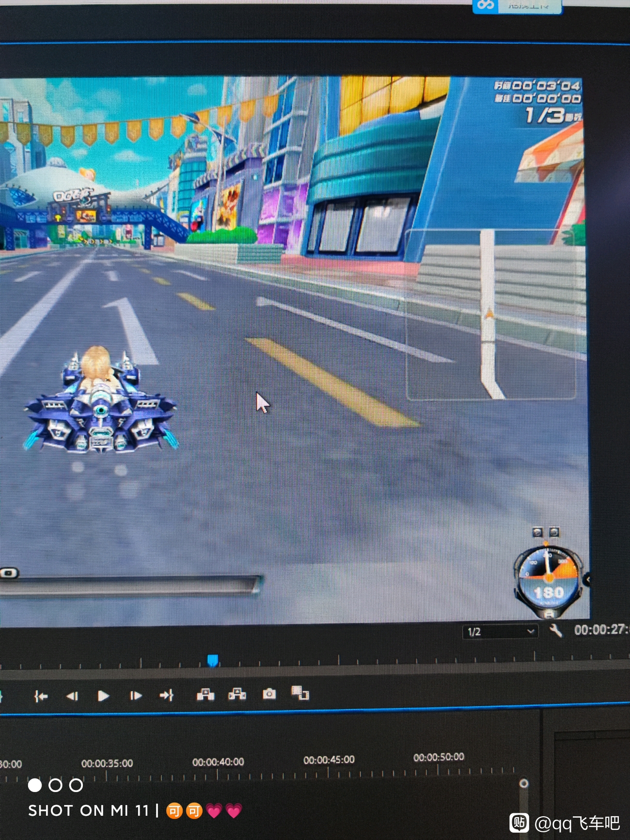Image resolution: width=630 pixels, height=840 pixels.
Task: Go to Out point in program monitor
Action: 167,696
